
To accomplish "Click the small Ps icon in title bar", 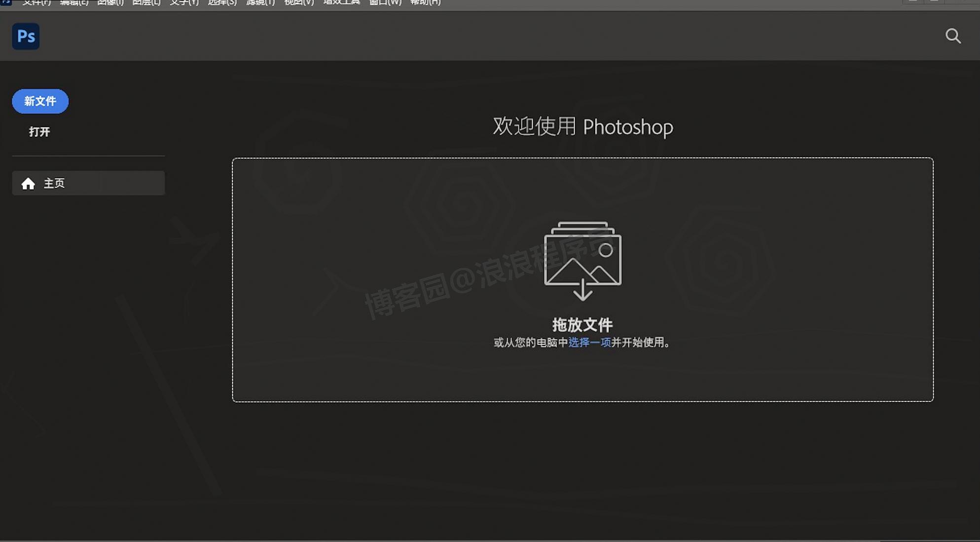I will pos(6,2).
